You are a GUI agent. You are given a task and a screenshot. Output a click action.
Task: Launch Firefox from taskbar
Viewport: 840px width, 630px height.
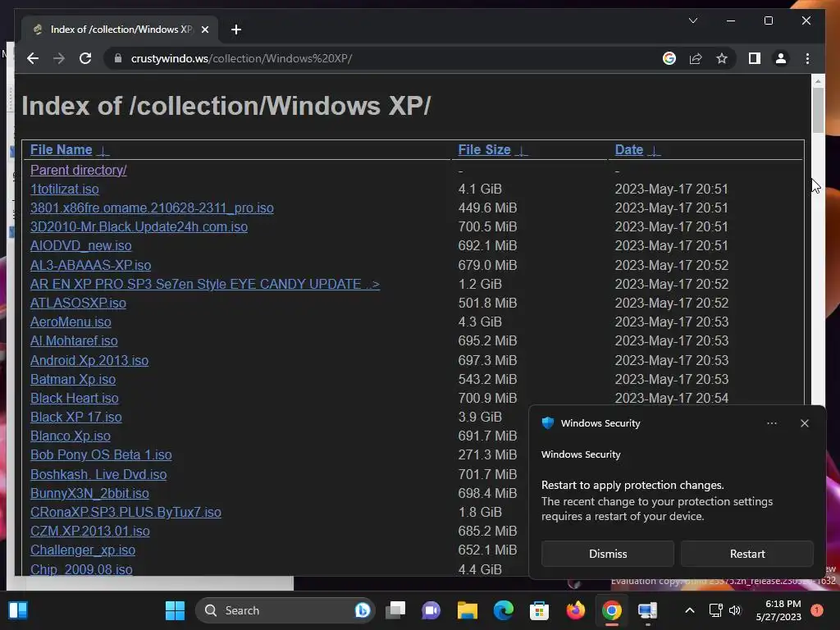click(575, 610)
